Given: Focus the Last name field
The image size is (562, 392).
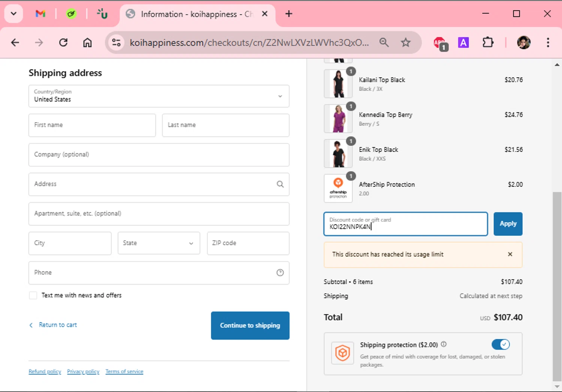Looking at the screenshot, I should [x=226, y=125].
